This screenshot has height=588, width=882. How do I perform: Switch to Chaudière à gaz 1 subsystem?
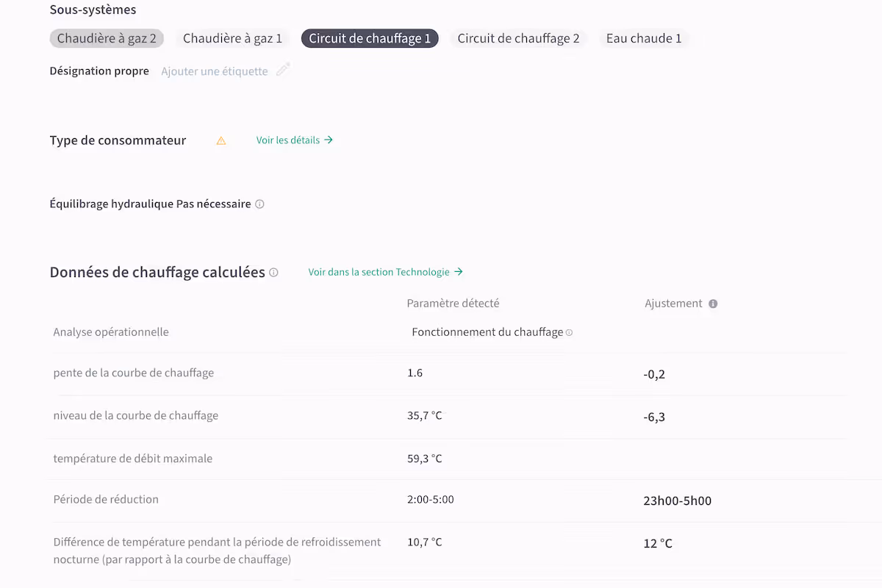click(x=232, y=38)
